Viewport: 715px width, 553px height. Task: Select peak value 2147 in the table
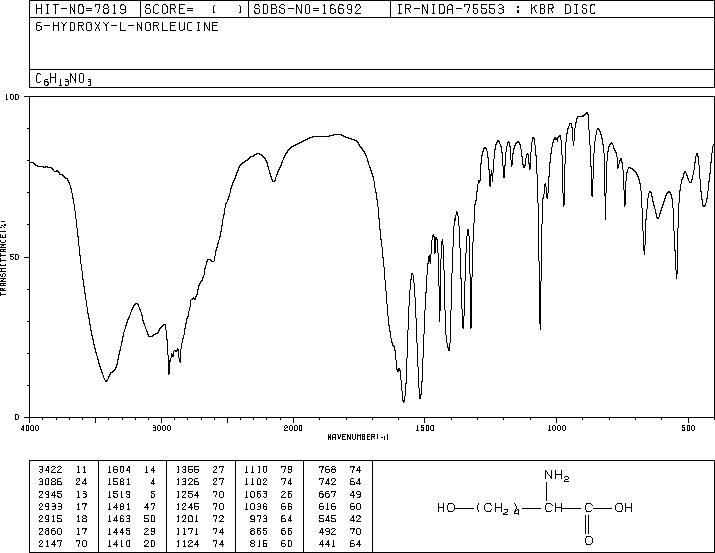50,543
